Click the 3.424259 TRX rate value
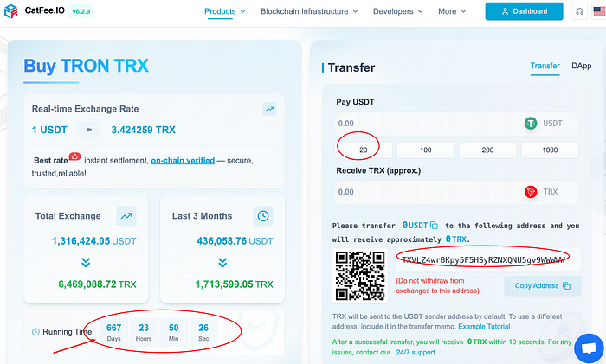The image size is (606, 364). [144, 130]
